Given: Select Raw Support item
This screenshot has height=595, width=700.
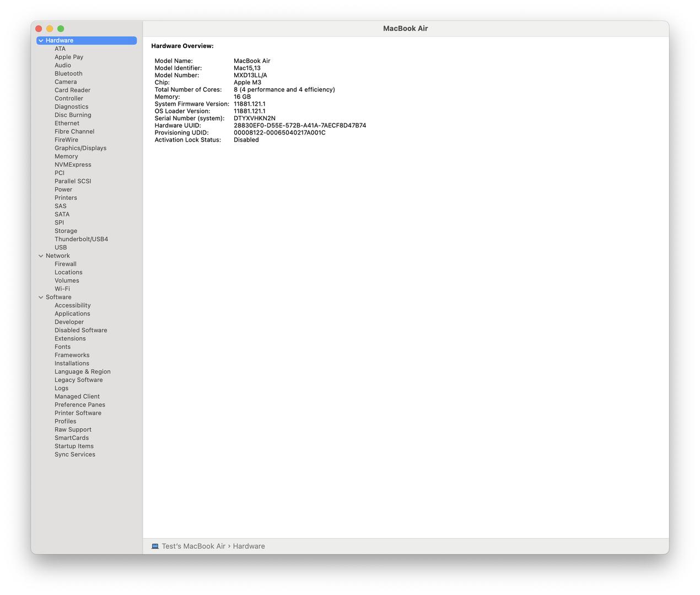Looking at the screenshot, I should [x=73, y=430].
